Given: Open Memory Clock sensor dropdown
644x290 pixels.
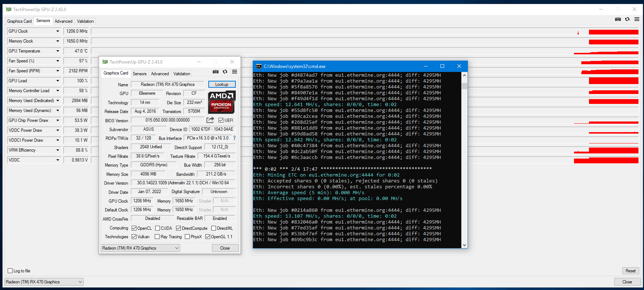Looking at the screenshot, I should (x=58, y=41).
